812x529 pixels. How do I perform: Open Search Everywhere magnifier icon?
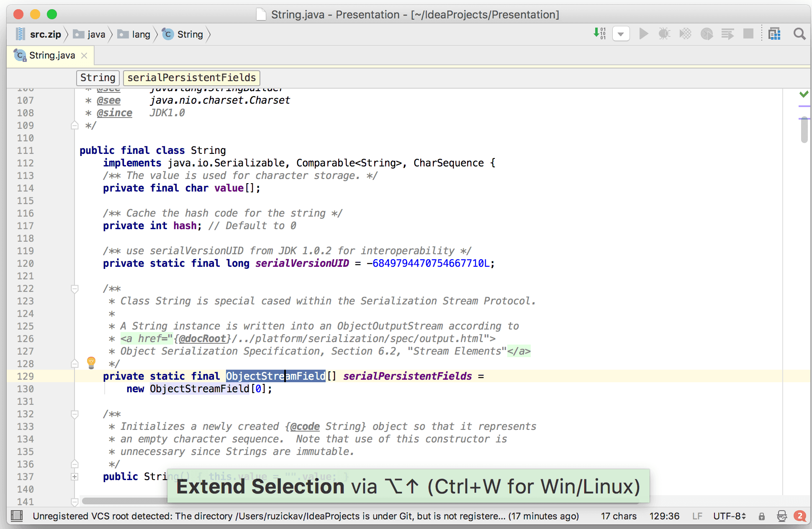(799, 34)
